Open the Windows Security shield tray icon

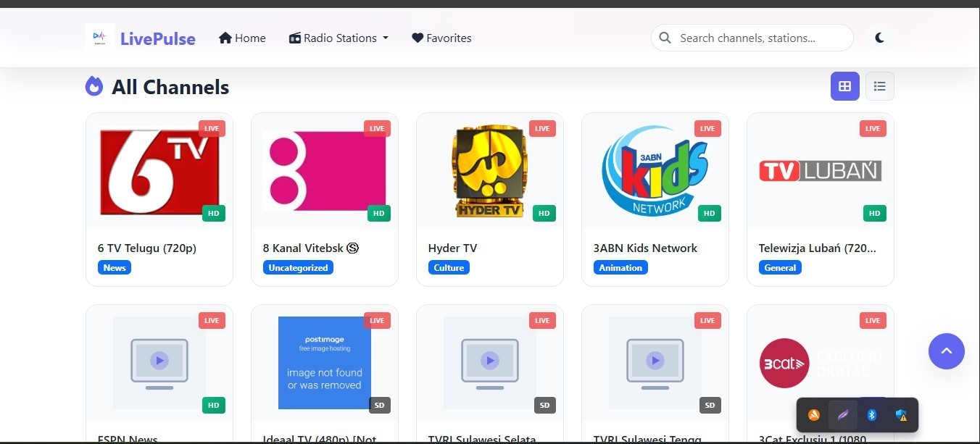(x=901, y=415)
